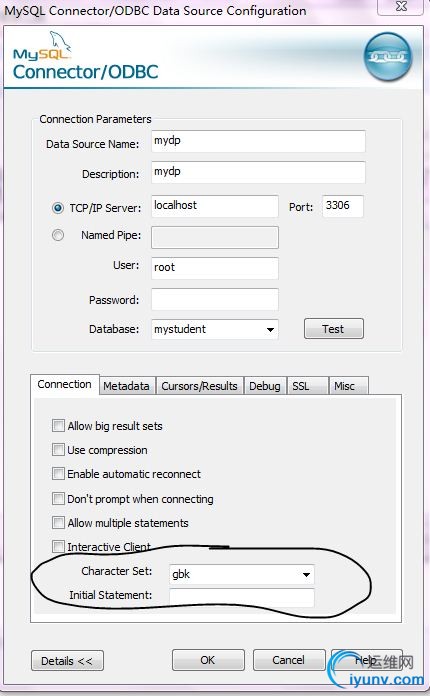
Task: Click the Port field showing 3306
Action: 343,206
